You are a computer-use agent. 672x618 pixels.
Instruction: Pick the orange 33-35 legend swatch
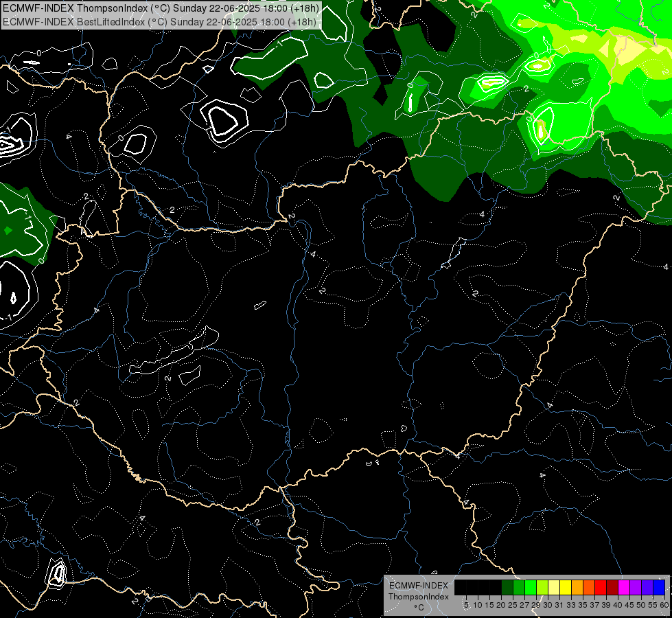pyautogui.click(x=577, y=587)
